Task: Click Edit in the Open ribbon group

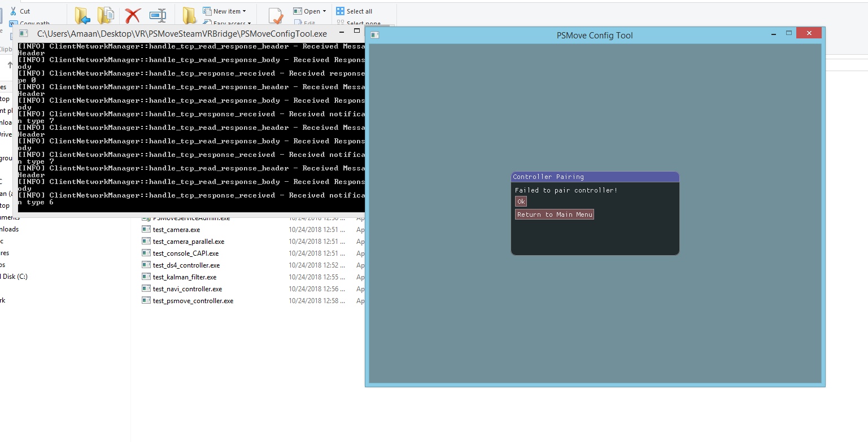Action: 307,23
